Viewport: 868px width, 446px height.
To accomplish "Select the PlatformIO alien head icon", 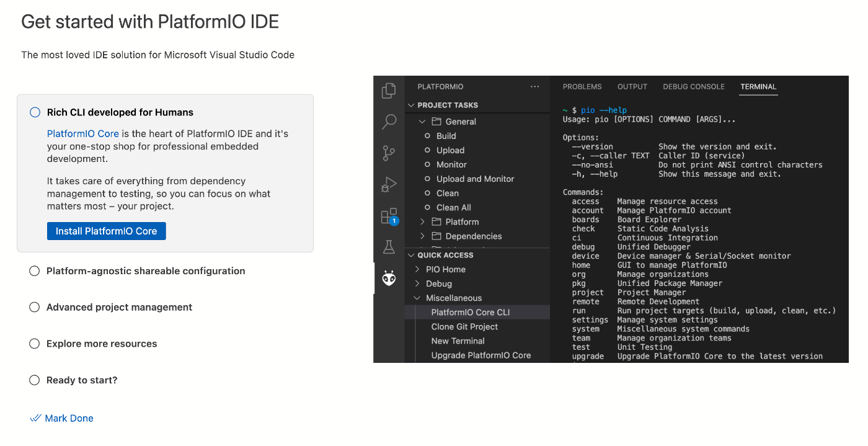I will click(389, 279).
